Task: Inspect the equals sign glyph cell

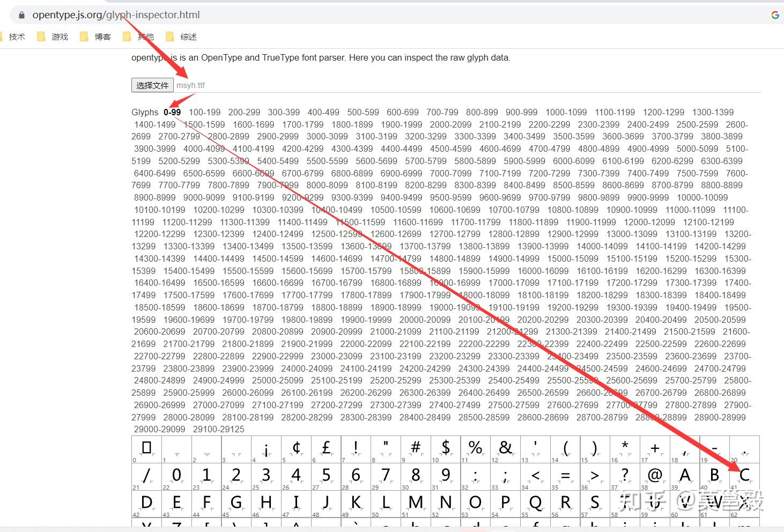Action: click(565, 477)
